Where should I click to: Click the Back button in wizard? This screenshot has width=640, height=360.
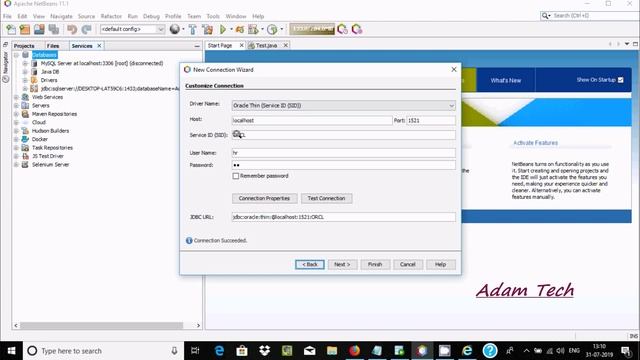[x=310, y=264]
